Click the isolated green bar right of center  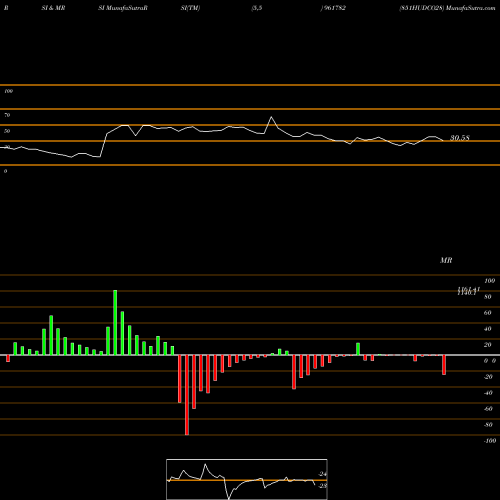tap(358, 349)
